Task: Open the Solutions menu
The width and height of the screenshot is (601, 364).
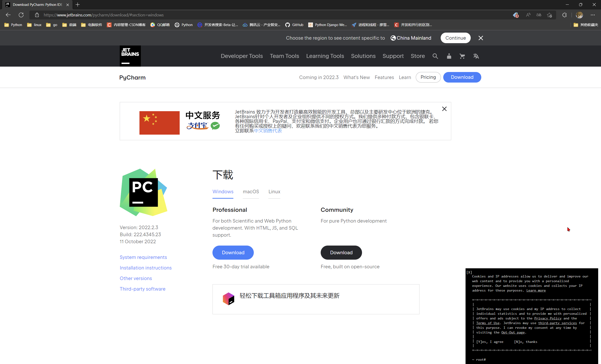Action: [363, 56]
